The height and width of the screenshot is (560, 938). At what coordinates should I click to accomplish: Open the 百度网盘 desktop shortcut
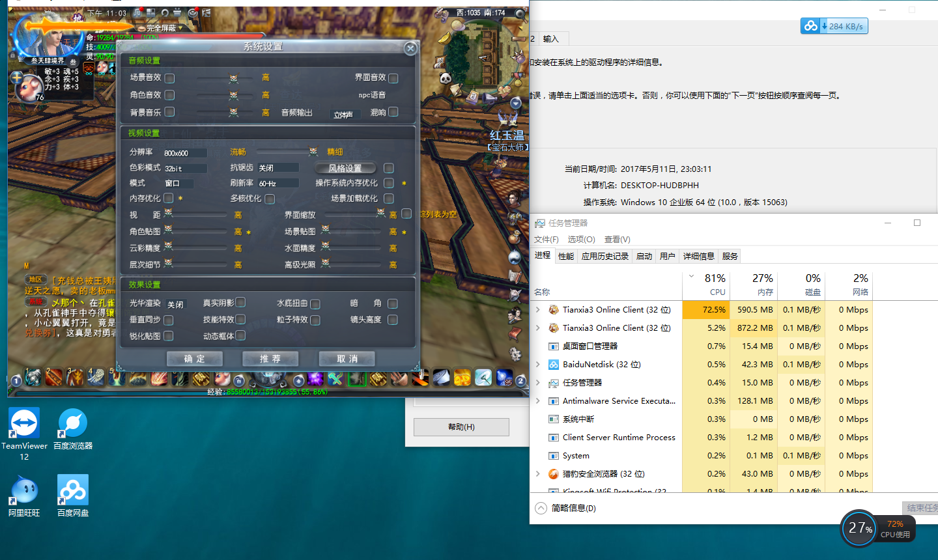point(73,496)
